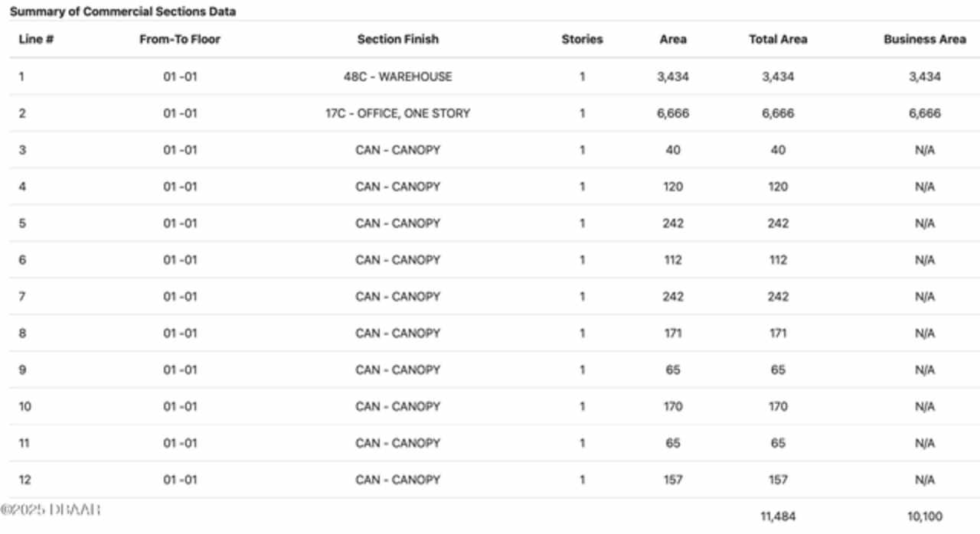
Task: Click the Line # column header
Action: click(36, 40)
